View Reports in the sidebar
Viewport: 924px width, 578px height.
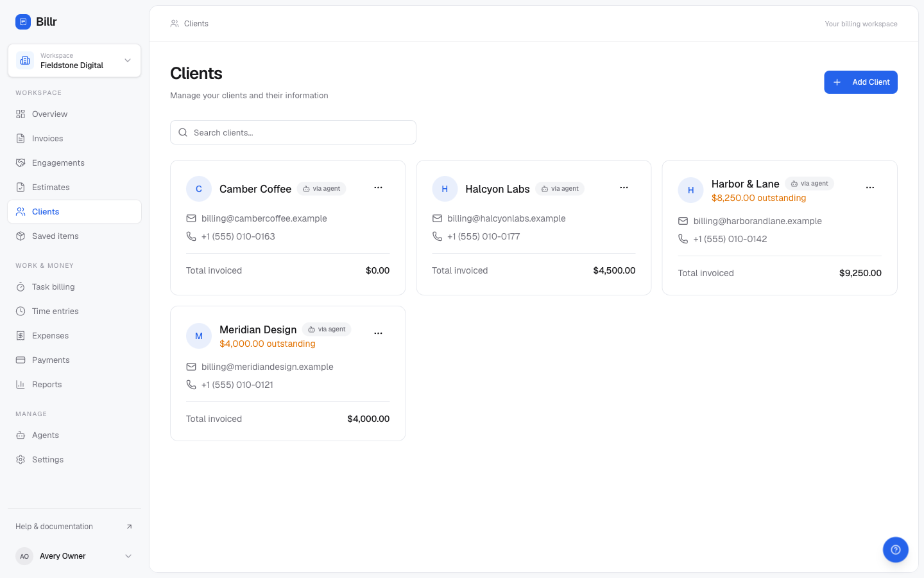[x=74, y=385]
